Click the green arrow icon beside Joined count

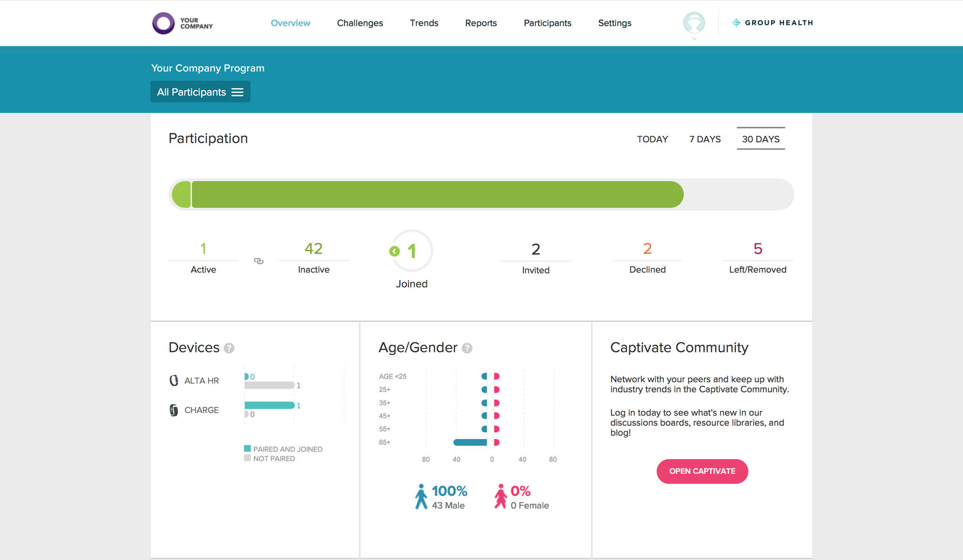(x=394, y=251)
